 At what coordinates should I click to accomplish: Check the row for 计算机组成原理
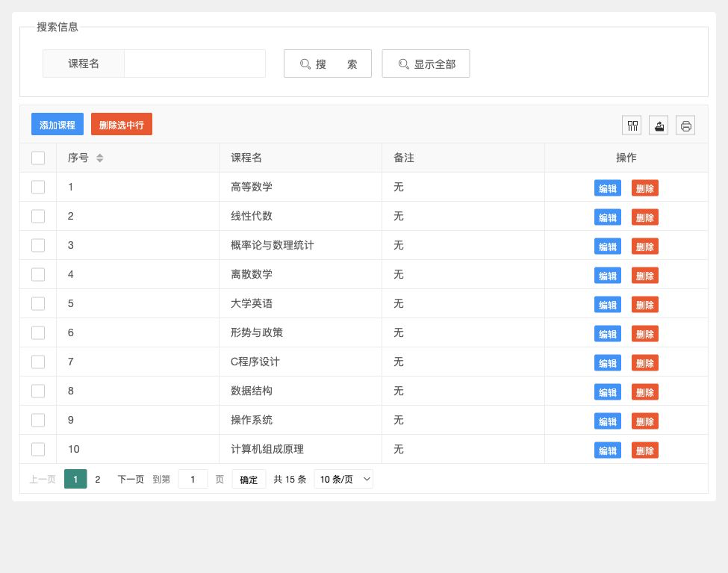[38, 450]
